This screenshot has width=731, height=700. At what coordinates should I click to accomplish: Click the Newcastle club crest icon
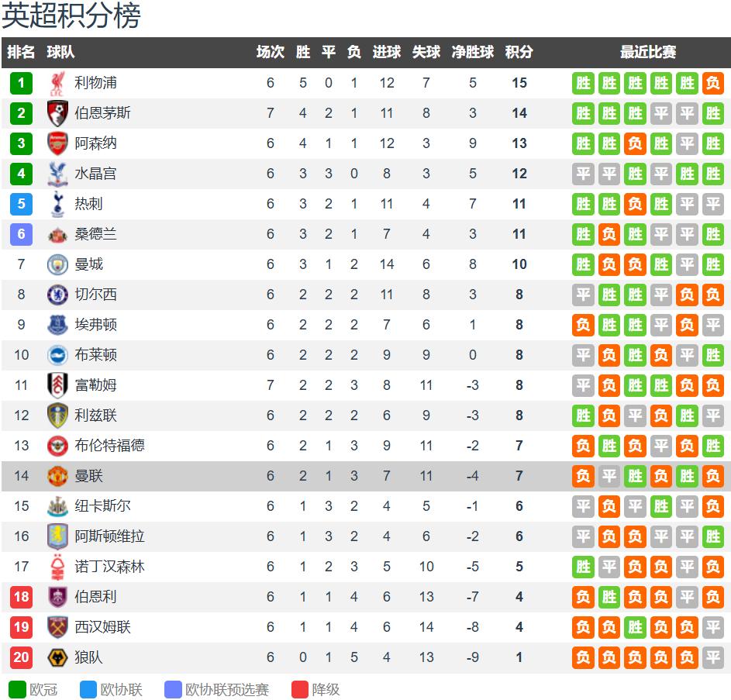pyautogui.click(x=58, y=506)
